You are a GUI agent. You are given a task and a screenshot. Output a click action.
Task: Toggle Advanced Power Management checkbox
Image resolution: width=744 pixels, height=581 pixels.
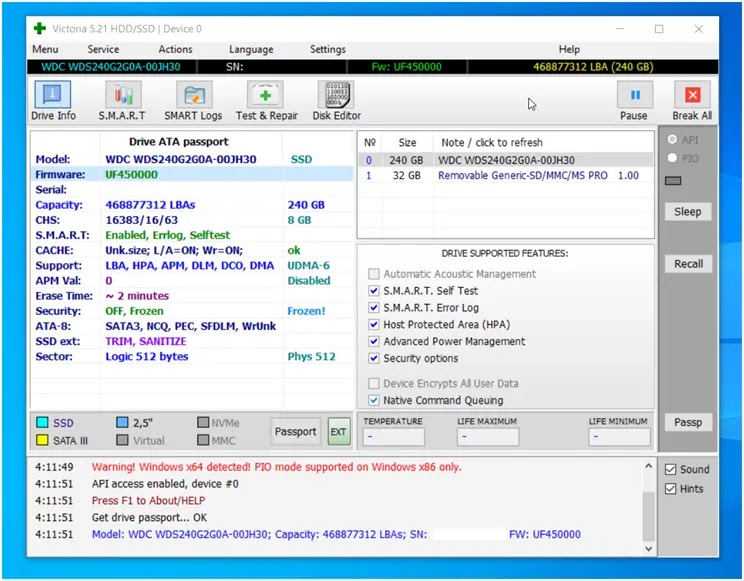[374, 341]
